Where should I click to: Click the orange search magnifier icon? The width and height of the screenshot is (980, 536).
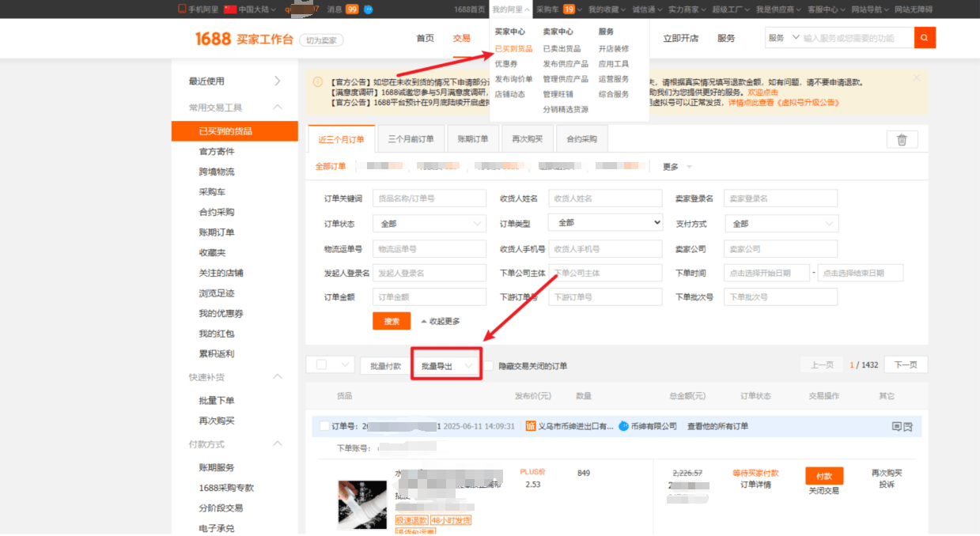pyautogui.click(x=925, y=38)
